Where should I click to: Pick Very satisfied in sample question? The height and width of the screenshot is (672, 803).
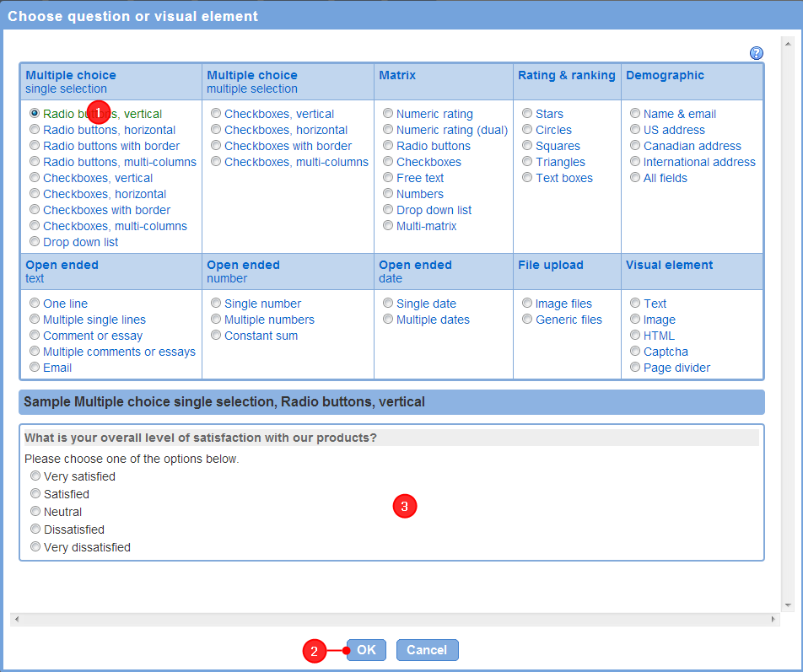click(x=35, y=476)
